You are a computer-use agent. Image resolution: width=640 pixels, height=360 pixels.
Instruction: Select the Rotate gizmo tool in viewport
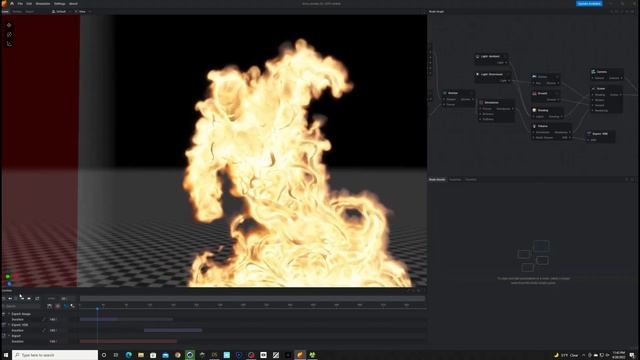9,34
